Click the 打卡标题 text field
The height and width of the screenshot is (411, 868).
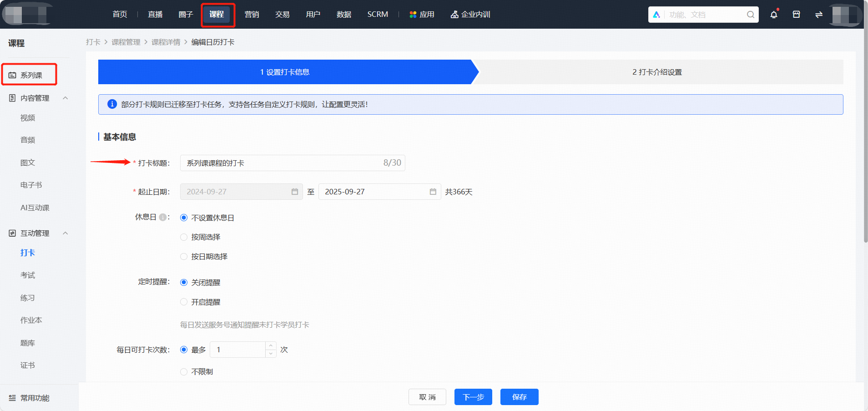click(293, 163)
